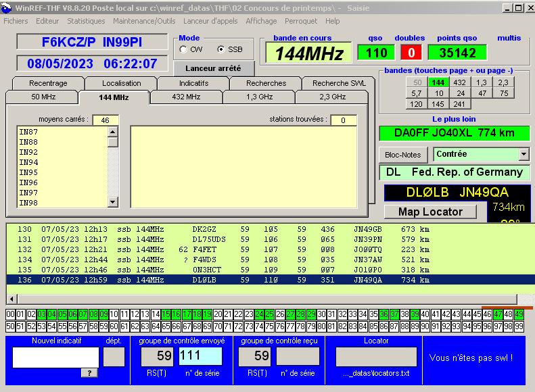Click the squares list scroll-down arrow
This screenshot has height=392, width=535.
113,202
